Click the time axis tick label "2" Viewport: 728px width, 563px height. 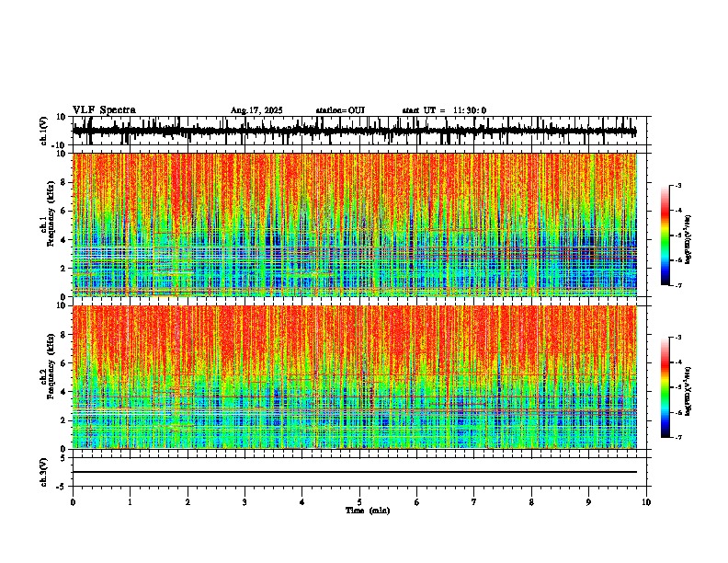coord(188,502)
